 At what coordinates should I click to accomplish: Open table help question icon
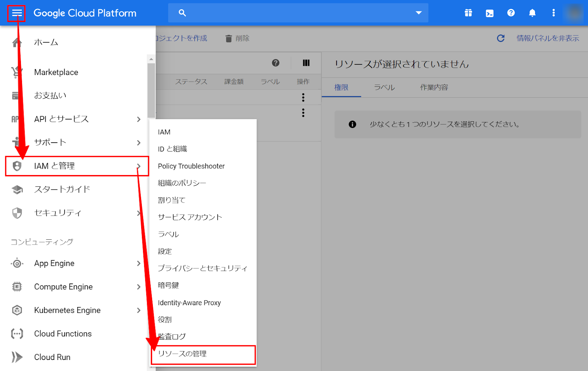coord(276,63)
